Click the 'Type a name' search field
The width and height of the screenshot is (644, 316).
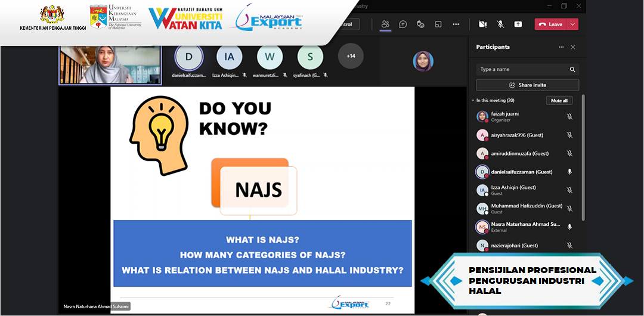(x=522, y=70)
